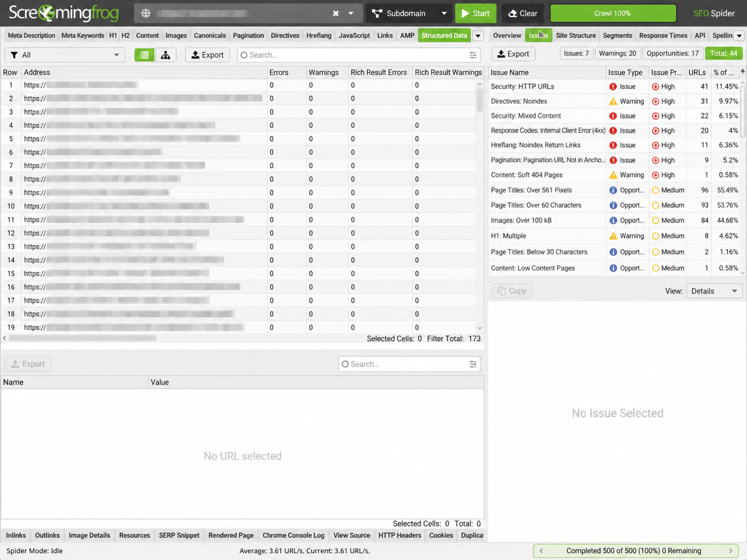Click the red issue icon for Security: HTTP URLs
Image resolution: width=747 pixels, height=560 pixels.
point(613,87)
